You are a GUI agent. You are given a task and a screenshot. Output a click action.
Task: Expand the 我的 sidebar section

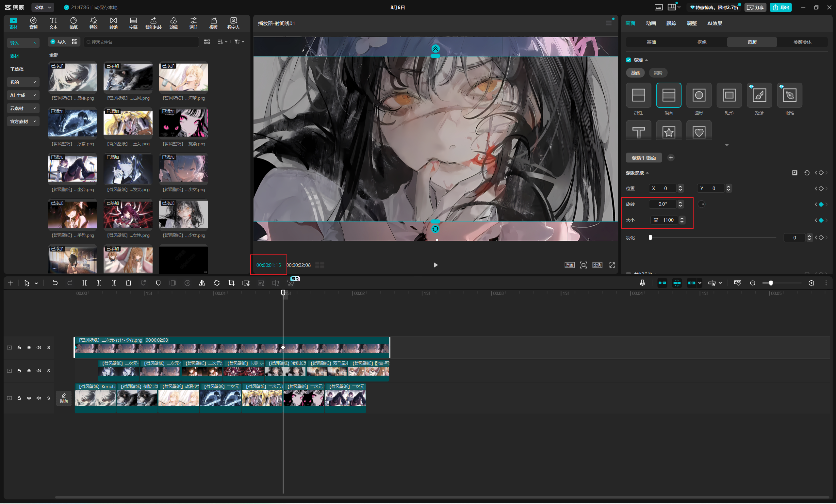coord(23,82)
